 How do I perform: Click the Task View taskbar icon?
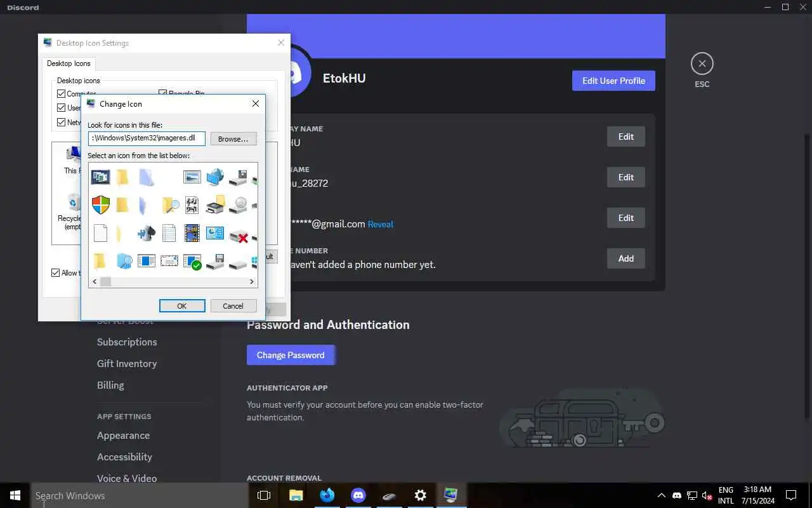(264, 495)
